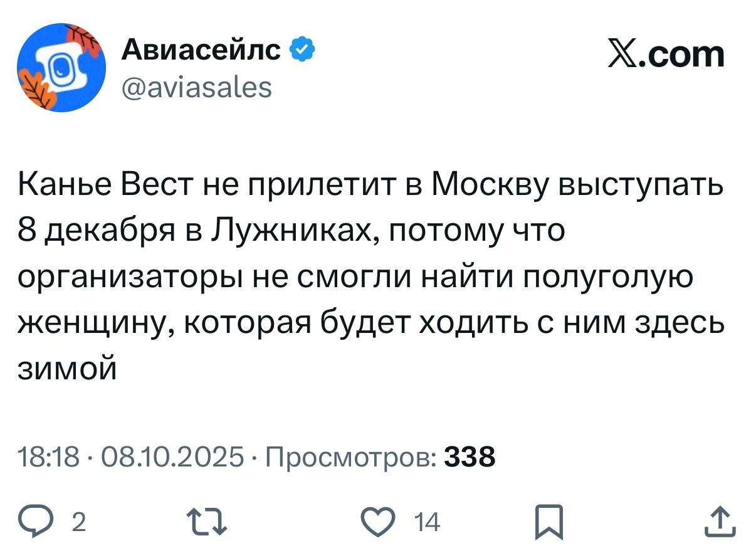Open the @aviasales handle link
This screenshot has width=756, height=553.
tap(196, 87)
